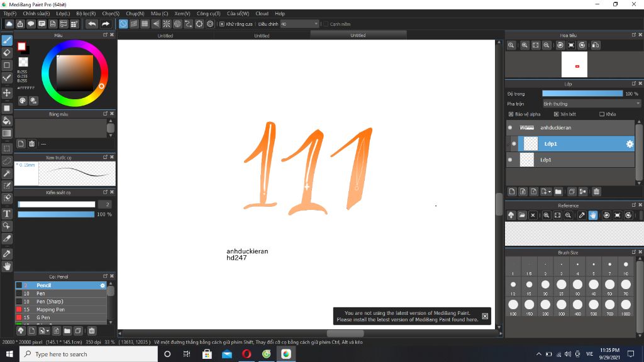Screen dimensions: 644x362
Task: Select the Gradient tool
Action: click(x=7, y=133)
